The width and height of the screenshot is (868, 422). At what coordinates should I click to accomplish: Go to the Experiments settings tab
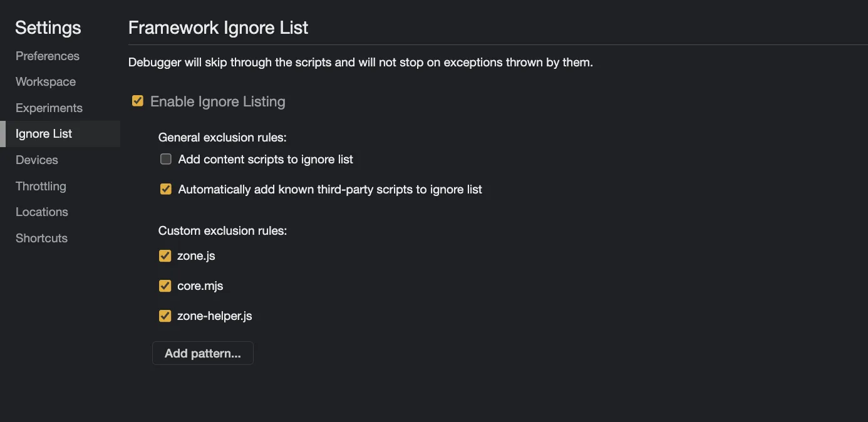49,108
